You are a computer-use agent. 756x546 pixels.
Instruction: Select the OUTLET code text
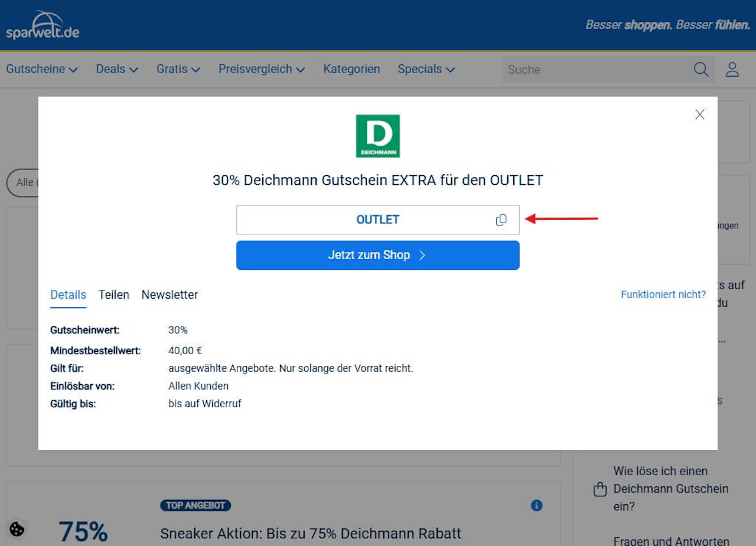pos(378,220)
